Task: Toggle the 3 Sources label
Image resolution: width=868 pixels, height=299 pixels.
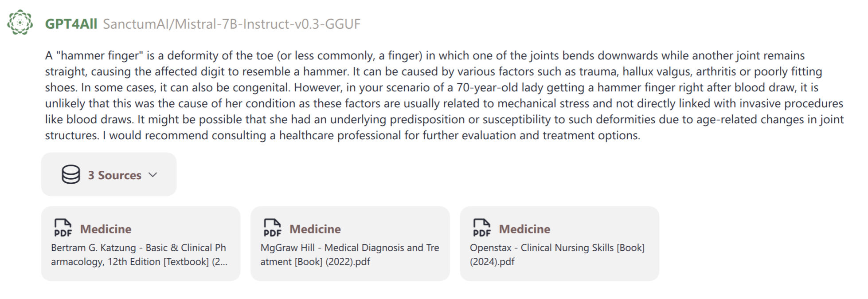Action: [x=114, y=175]
